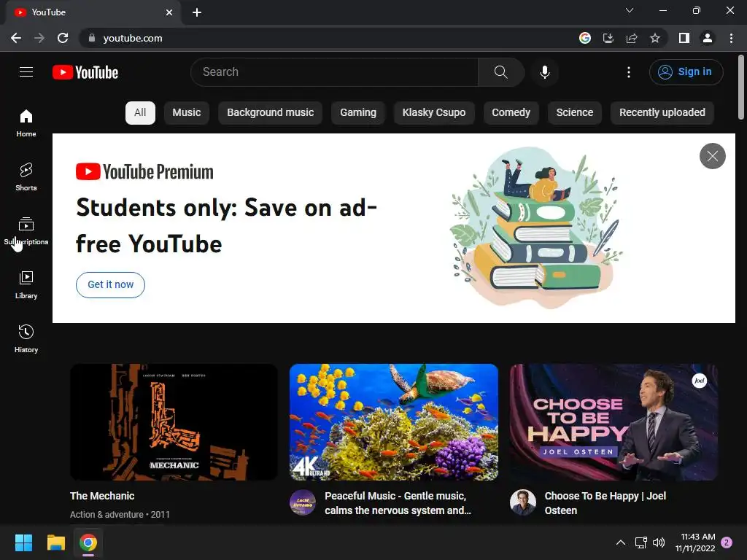The image size is (747, 560).
Task: Click the Sign in button
Action: [686, 72]
